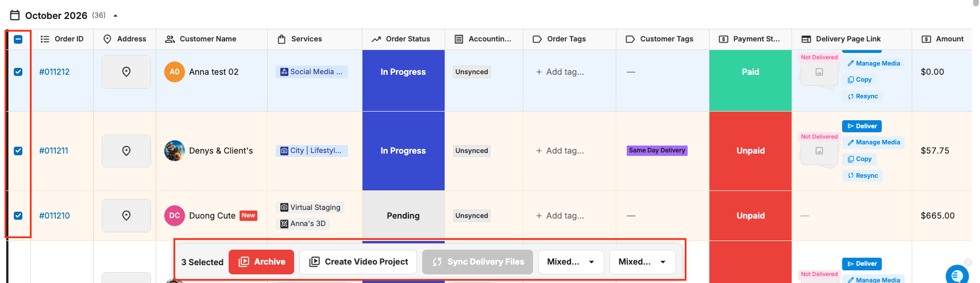980x283 pixels.
Task: Click Create Video Project button
Action: (358, 262)
